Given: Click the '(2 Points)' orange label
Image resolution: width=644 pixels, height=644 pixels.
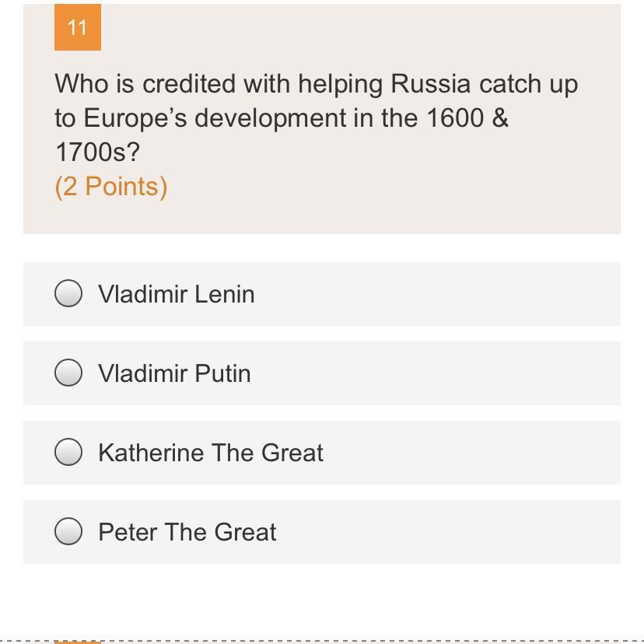Looking at the screenshot, I should click(x=111, y=187).
